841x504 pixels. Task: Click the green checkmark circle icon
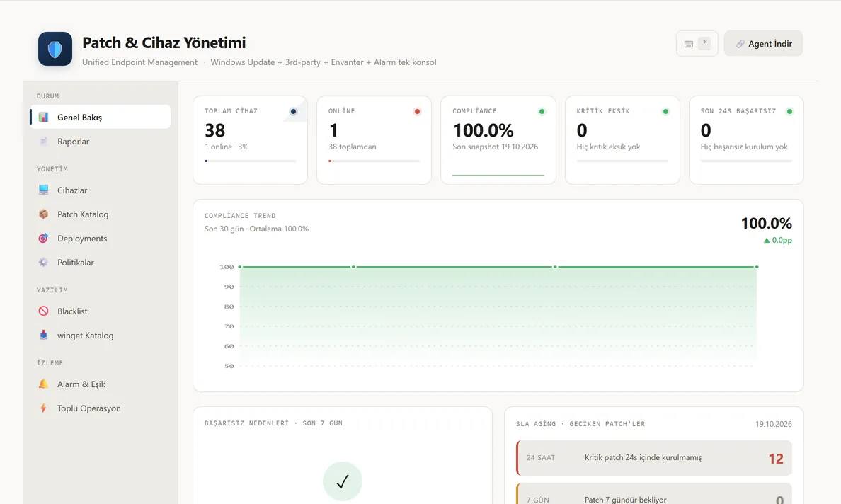coord(343,481)
